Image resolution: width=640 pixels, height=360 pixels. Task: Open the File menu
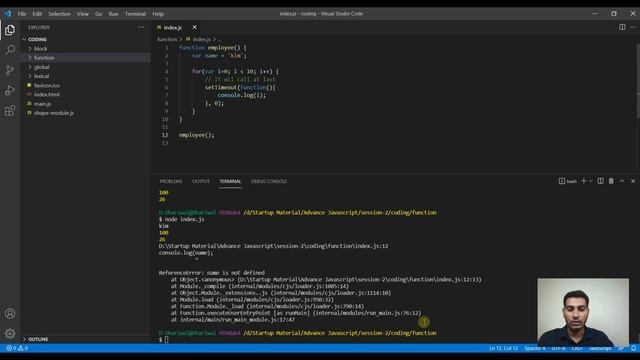point(22,14)
